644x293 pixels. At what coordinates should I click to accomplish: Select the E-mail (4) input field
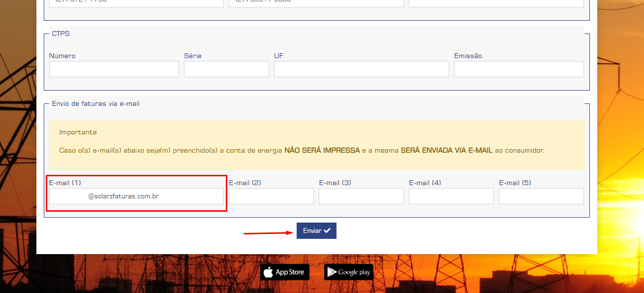coord(451,196)
